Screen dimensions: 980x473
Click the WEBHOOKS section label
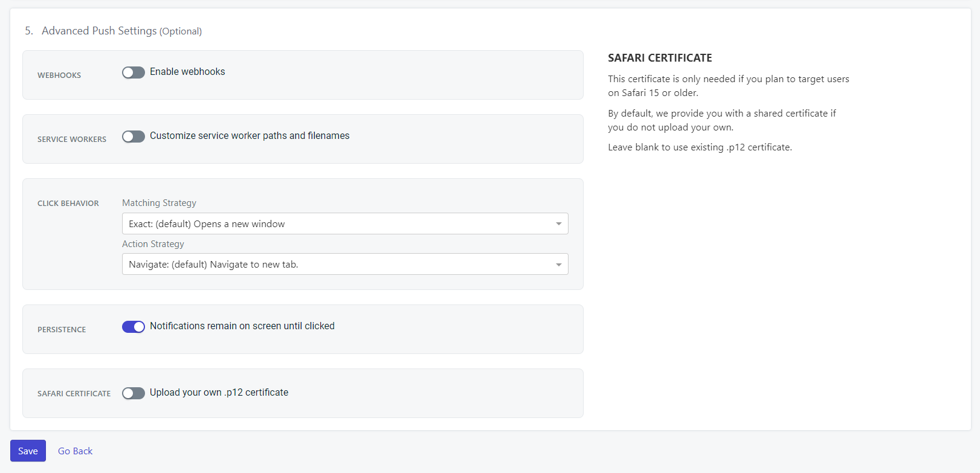pos(59,76)
